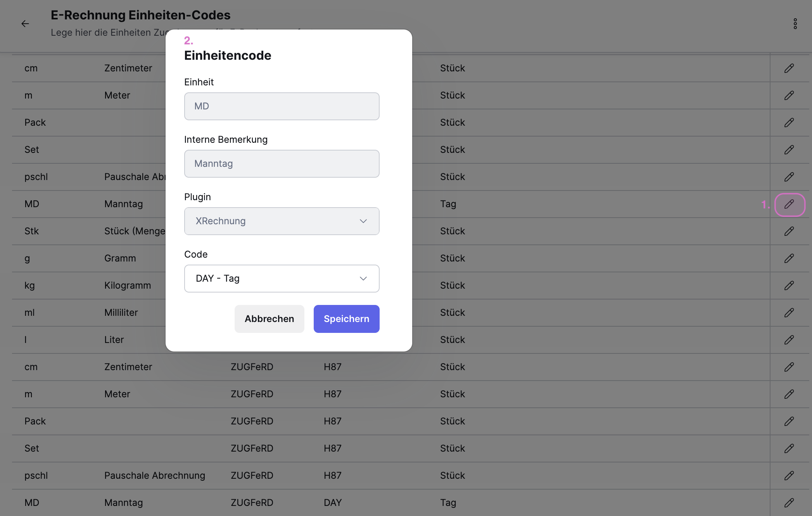Click the Interne Bemerkung field
812x516 pixels.
point(282,164)
